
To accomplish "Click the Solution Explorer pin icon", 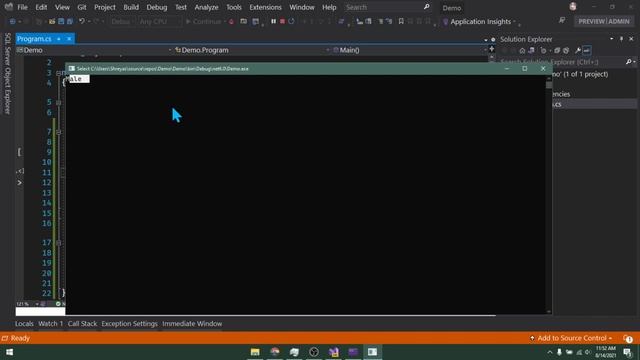I will 621,39.
